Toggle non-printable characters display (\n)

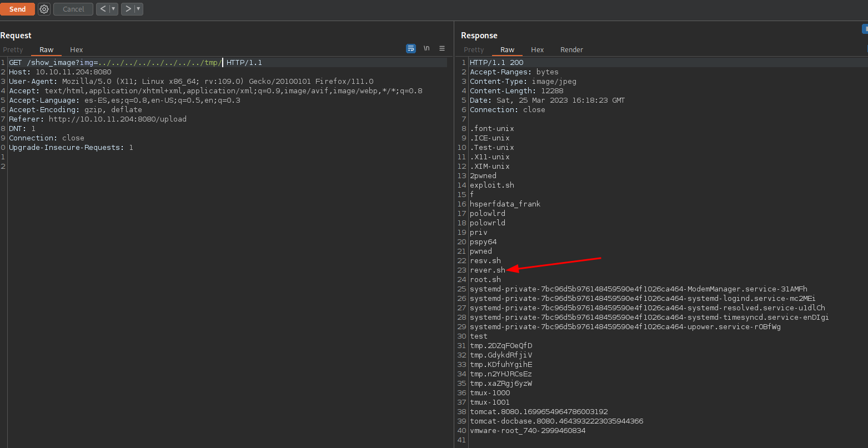[x=427, y=48]
